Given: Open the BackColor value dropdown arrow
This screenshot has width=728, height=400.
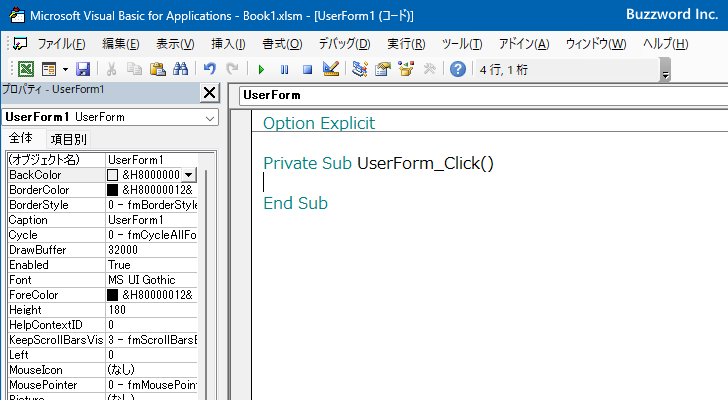Looking at the screenshot, I should tap(188, 175).
